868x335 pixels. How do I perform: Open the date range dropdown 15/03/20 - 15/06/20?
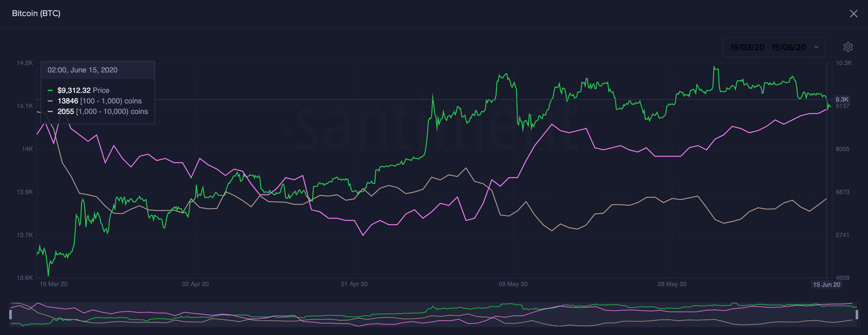774,47
